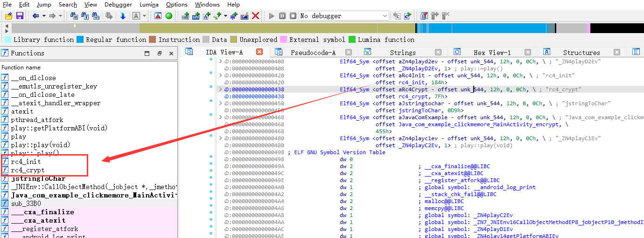This screenshot has width=644, height=238.
Task: Click the add watch icon with plus
Action: [435, 16]
